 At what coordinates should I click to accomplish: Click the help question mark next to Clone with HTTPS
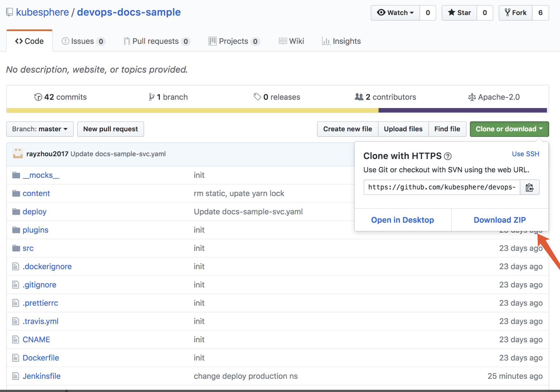[x=448, y=156]
